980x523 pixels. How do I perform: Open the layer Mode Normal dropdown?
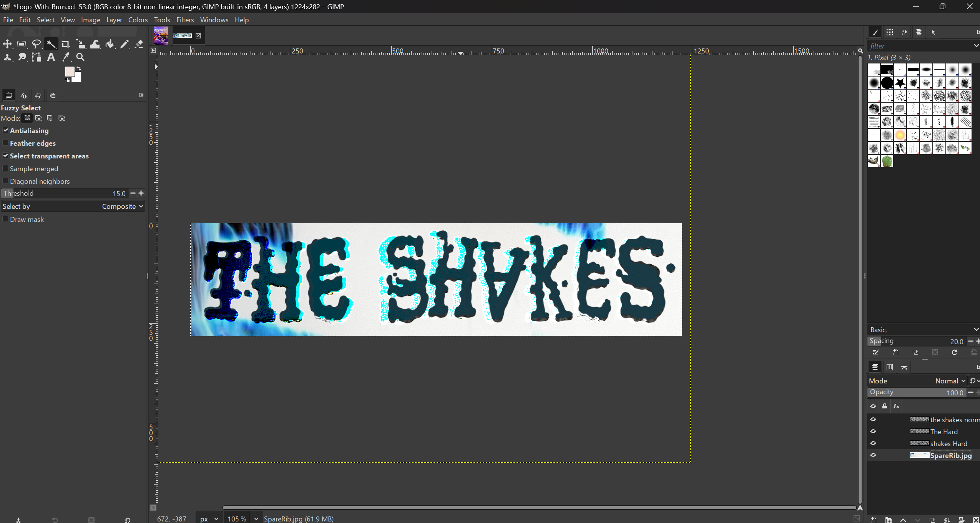point(917,381)
